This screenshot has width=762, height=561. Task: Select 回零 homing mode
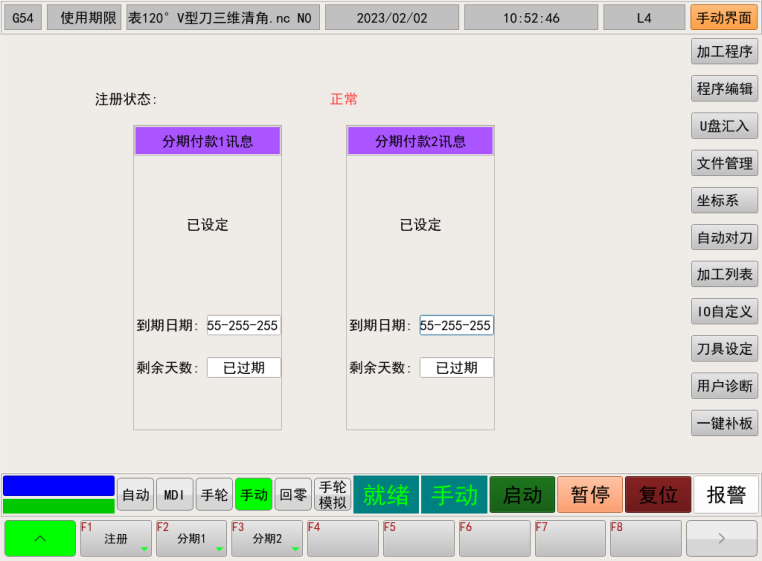293,494
